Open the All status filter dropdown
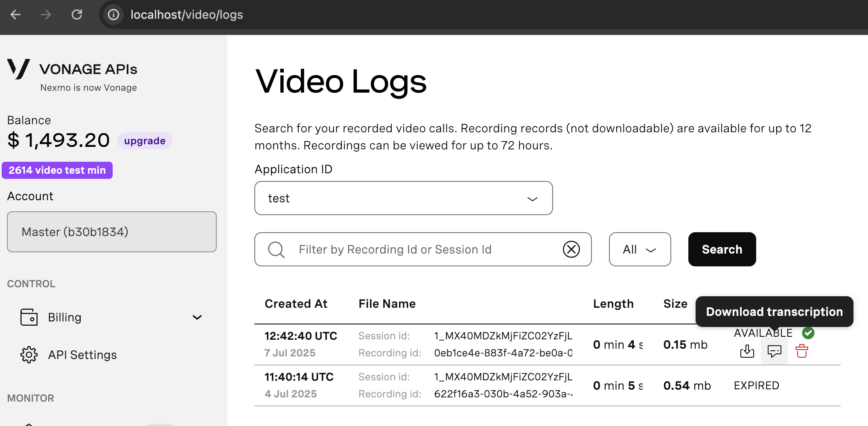This screenshot has height=426, width=868. pos(639,249)
